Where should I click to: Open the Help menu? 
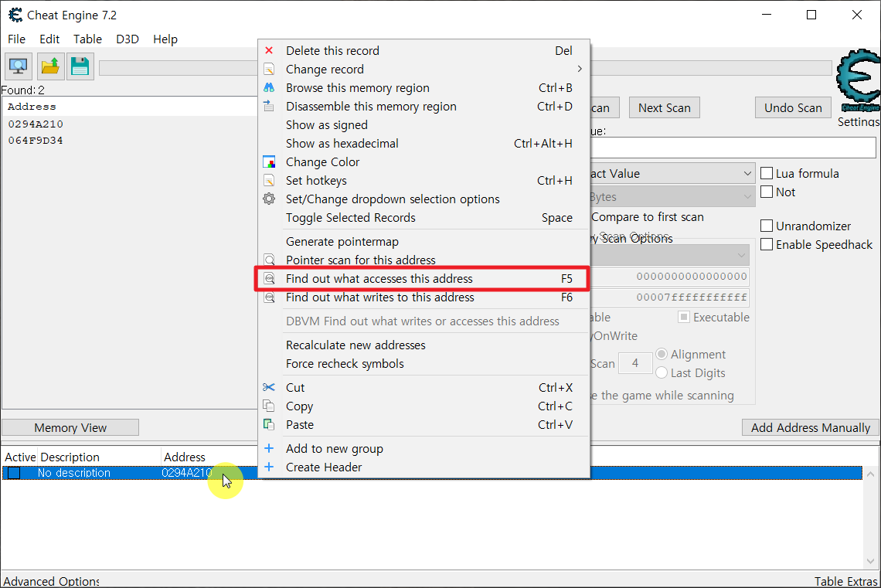(x=165, y=39)
